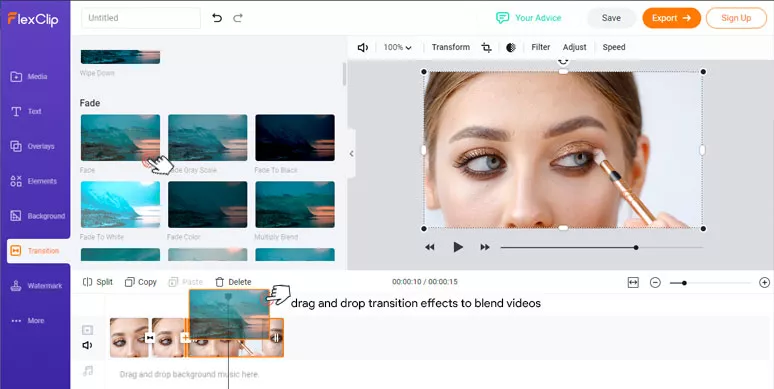Image resolution: width=774 pixels, height=389 pixels.
Task: Click the top-left resize handle of video
Action: (x=424, y=72)
